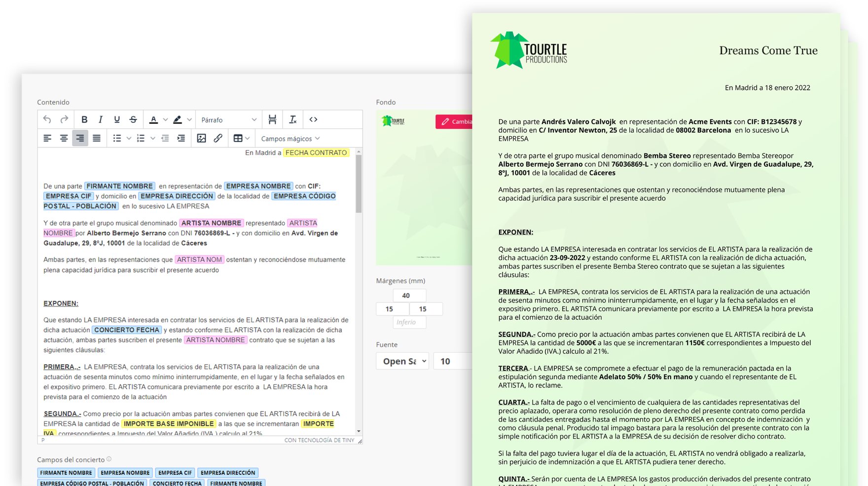
Task: Expand bullet list style options
Action: coord(129,138)
